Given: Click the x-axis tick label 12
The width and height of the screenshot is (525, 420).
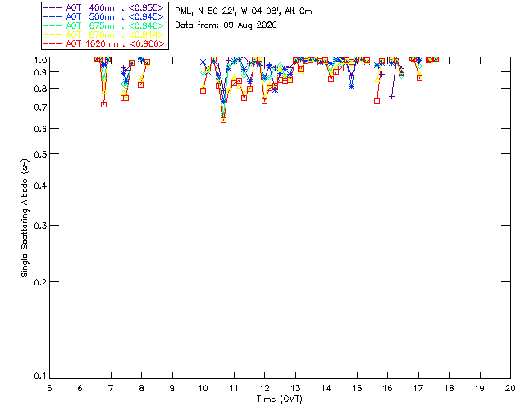Looking at the screenshot, I should tap(264, 388).
